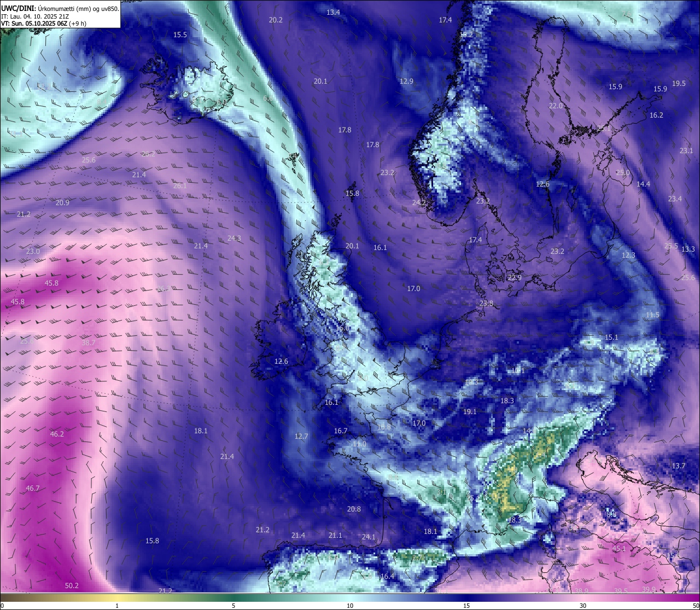Screen dimensions: 700x610
Task: Click the map value '20.9'
Action: [62, 202]
